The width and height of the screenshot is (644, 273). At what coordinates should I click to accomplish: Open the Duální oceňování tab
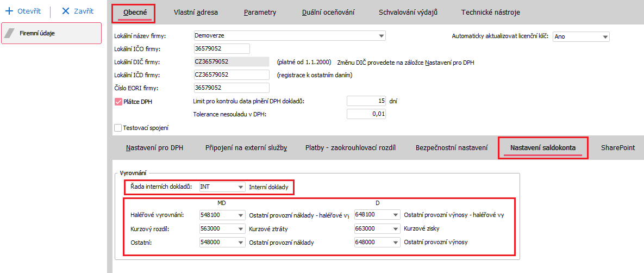click(327, 13)
